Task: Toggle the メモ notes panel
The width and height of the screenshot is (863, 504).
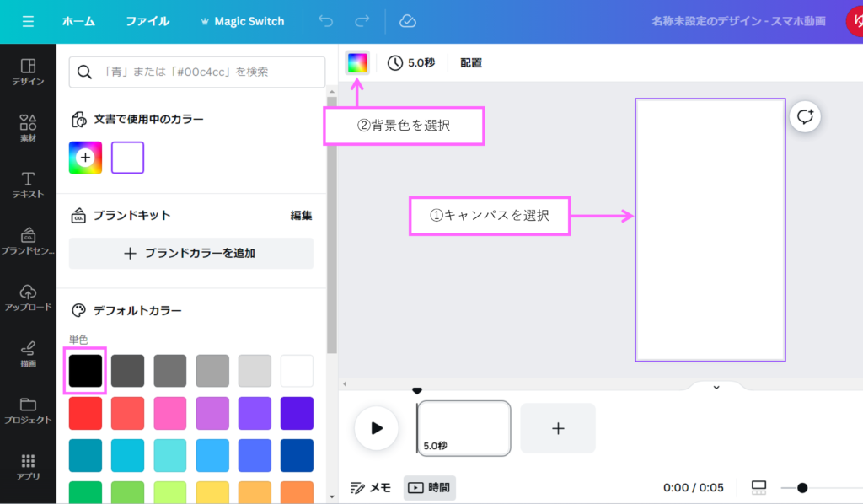Action: coord(371,487)
